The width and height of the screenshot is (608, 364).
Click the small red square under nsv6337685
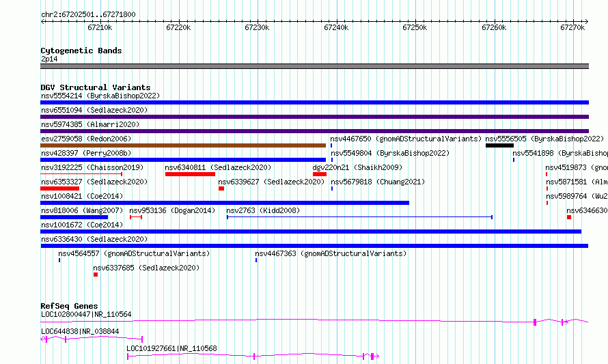pyautogui.click(x=96, y=275)
